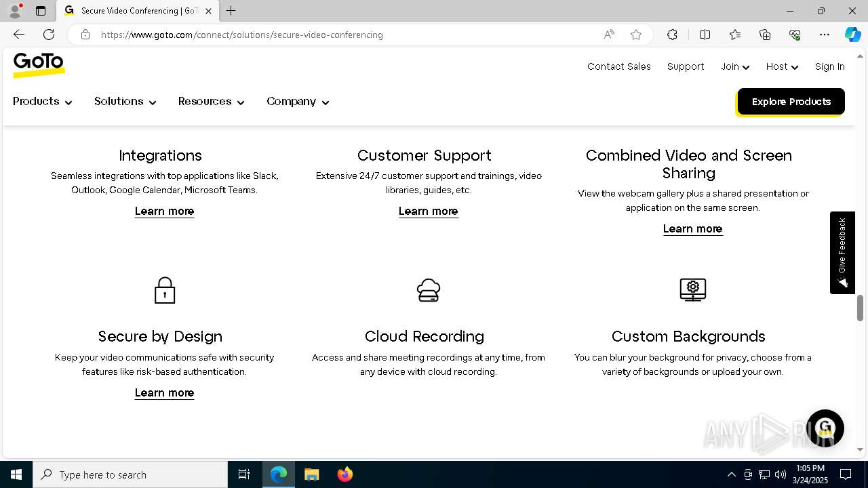868x488 pixels.
Task: Open the browser profile icon
Action: click(15, 11)
